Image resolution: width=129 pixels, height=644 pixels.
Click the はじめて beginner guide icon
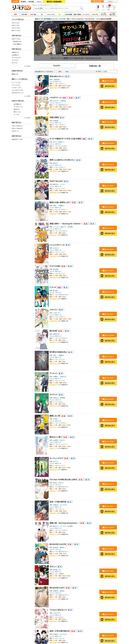pos(97,8)
